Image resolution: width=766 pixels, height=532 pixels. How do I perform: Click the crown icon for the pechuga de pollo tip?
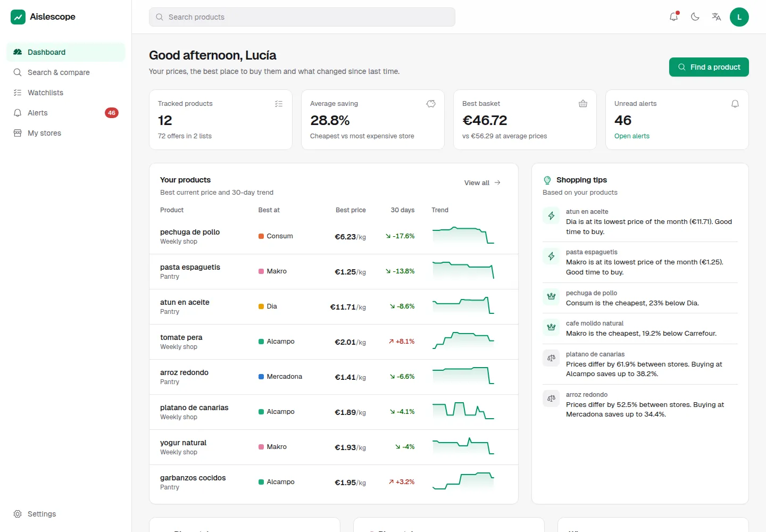pos(551,297)
